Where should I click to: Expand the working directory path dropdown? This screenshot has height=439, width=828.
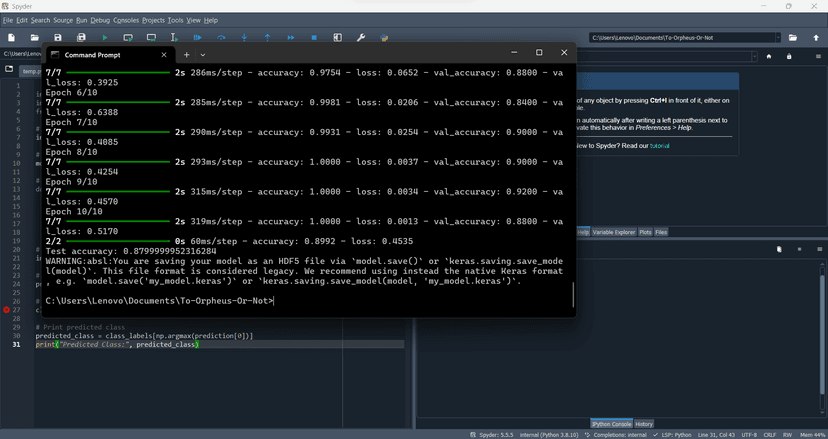pos(776,38)
